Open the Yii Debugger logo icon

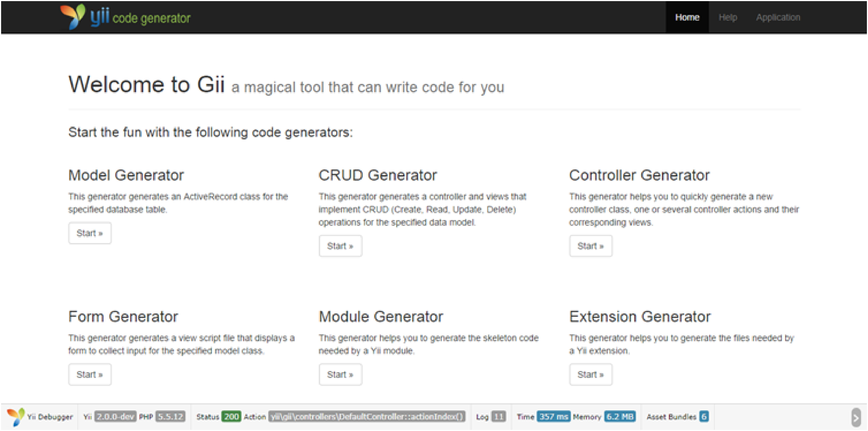[15, 417]
